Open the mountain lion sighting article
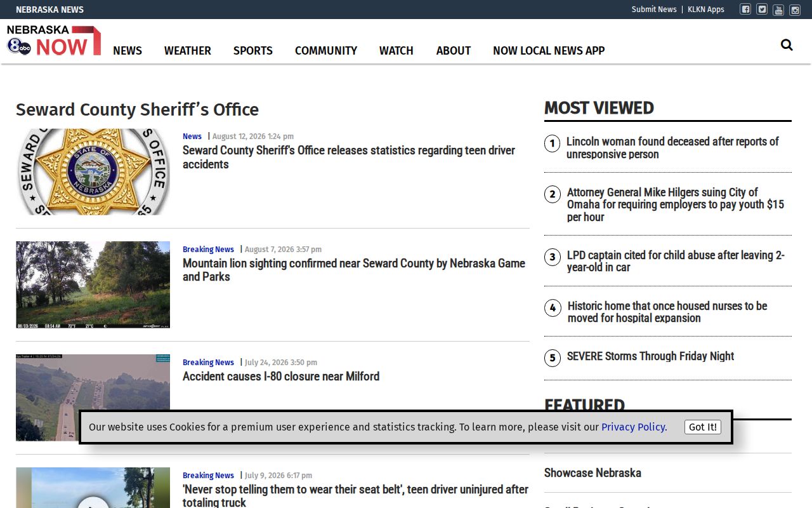 354,270
